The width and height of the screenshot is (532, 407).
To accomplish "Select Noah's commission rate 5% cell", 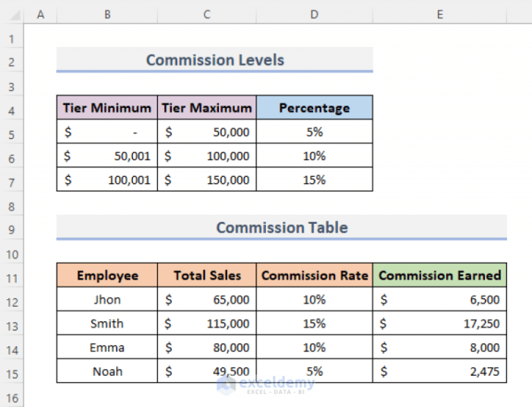I will click(315, 371).
